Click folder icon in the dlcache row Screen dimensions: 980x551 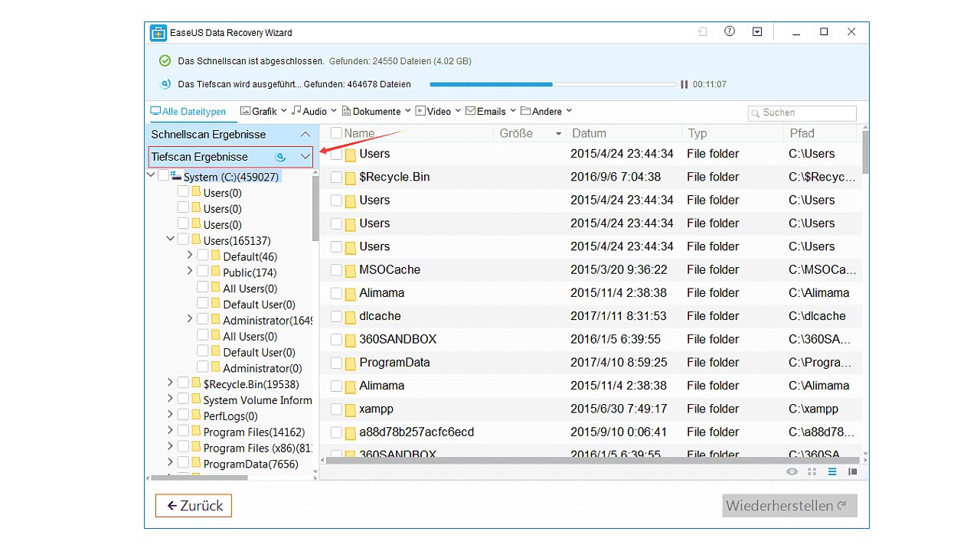(x=351, y=317)
